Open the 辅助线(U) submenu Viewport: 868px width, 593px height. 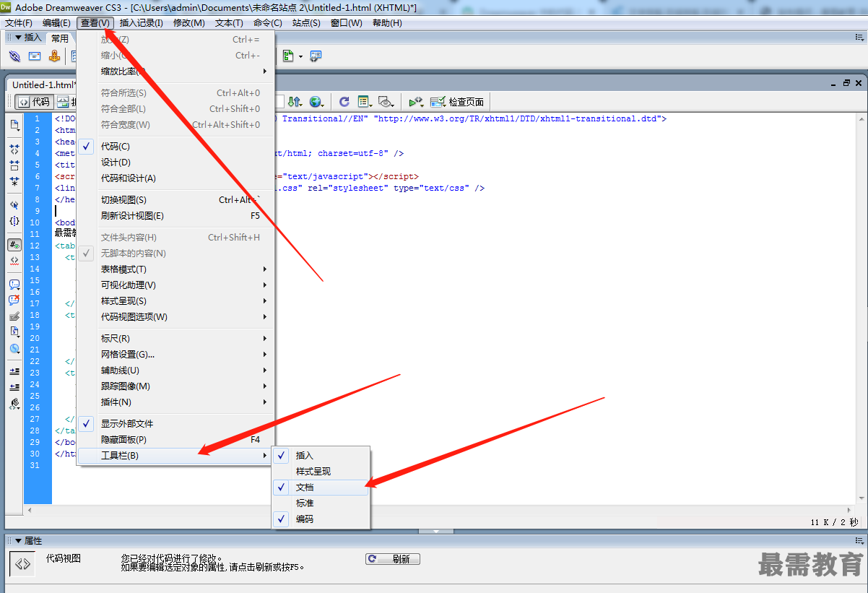tap(175, 371)
